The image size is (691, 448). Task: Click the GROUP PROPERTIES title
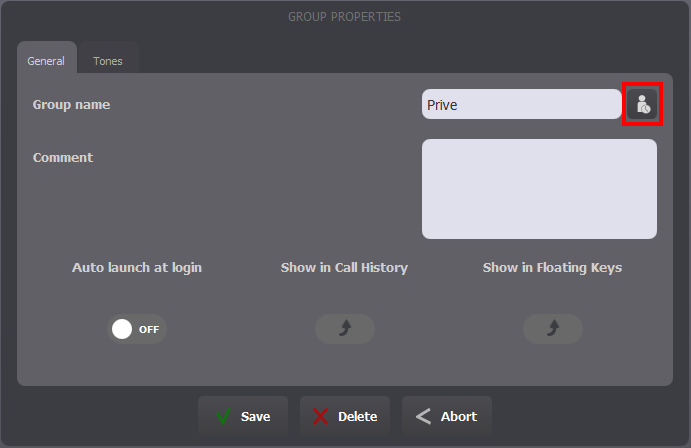(345, 17)
